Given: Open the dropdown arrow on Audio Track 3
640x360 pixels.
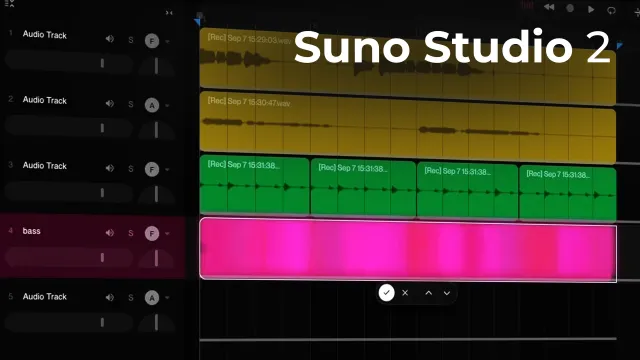Looking at the screenshot, I should click(x=167, y=169).
